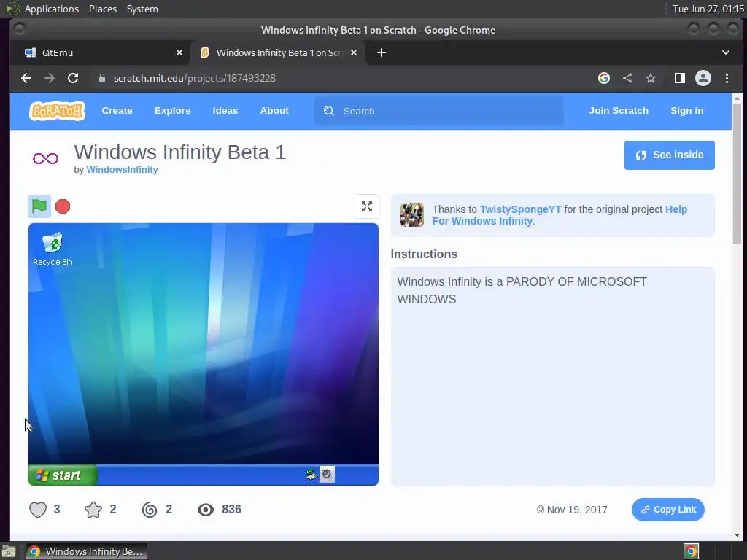Screen dimensions: 747x560
Task: Open WindowsInfinity author profile
Action: pyautogui.click(x=122, y=169)
